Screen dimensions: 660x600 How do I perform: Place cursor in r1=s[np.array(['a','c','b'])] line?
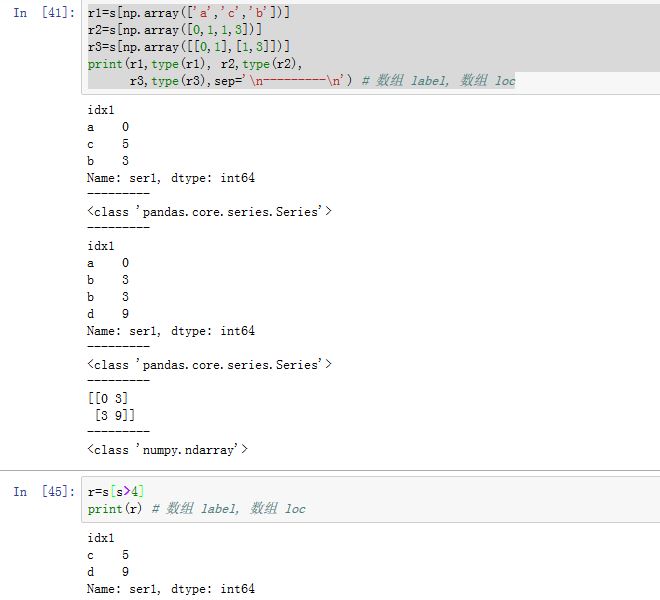pyautogui.click(x=188, y=13)
